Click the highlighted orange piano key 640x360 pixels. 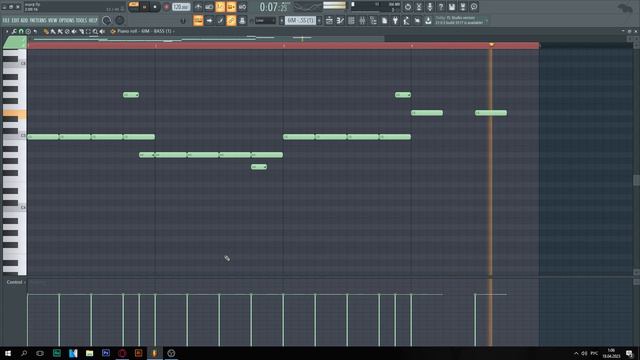14,113
